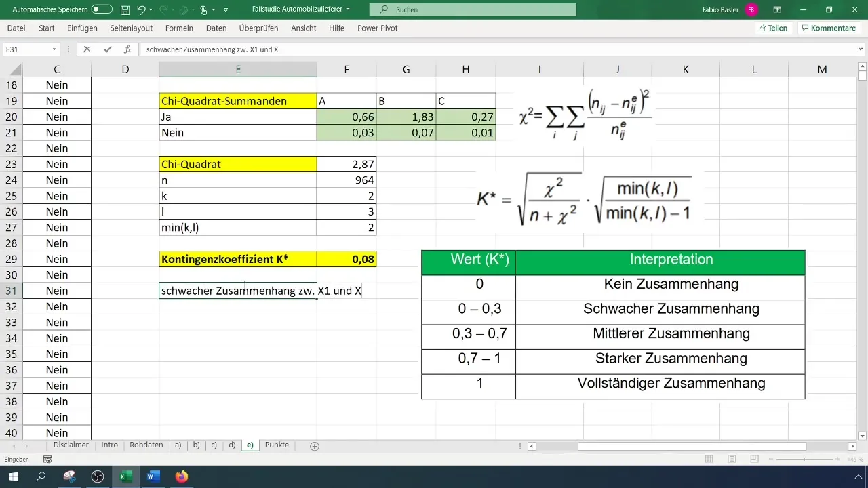Toggle the Automatisches Speichern switch

102,9
